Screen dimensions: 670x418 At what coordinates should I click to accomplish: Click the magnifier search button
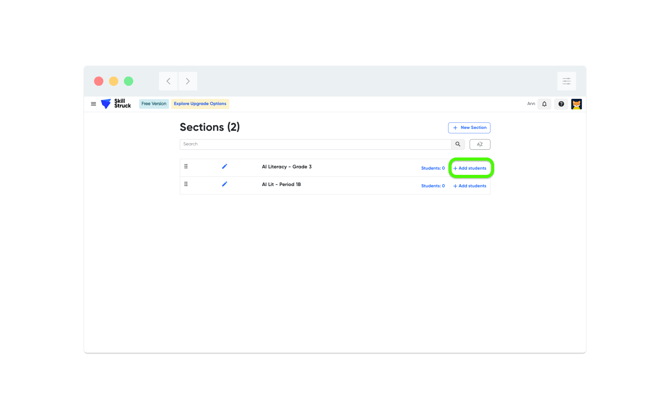[x=458, y=144]
